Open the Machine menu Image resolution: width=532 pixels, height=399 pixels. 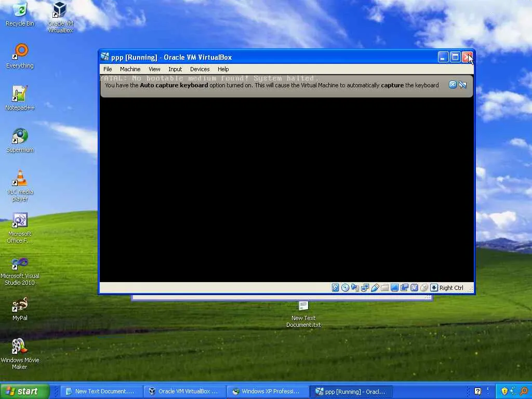click(x=130, y=69)
